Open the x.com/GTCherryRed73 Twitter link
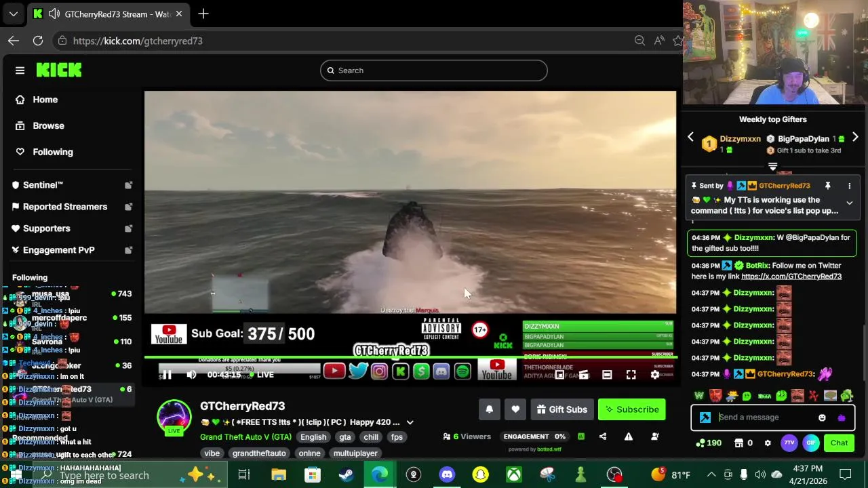The image size is (868, 488). 791,277
